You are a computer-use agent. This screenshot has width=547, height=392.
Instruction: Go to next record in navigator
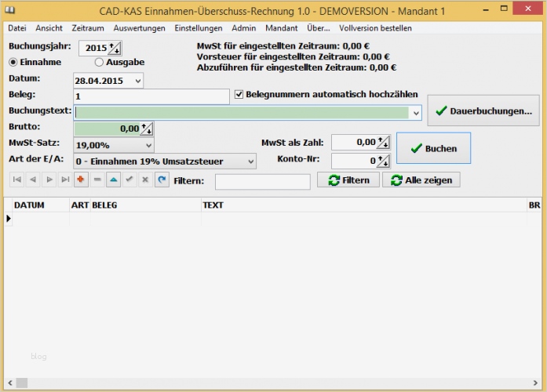(x=49, y=180)
